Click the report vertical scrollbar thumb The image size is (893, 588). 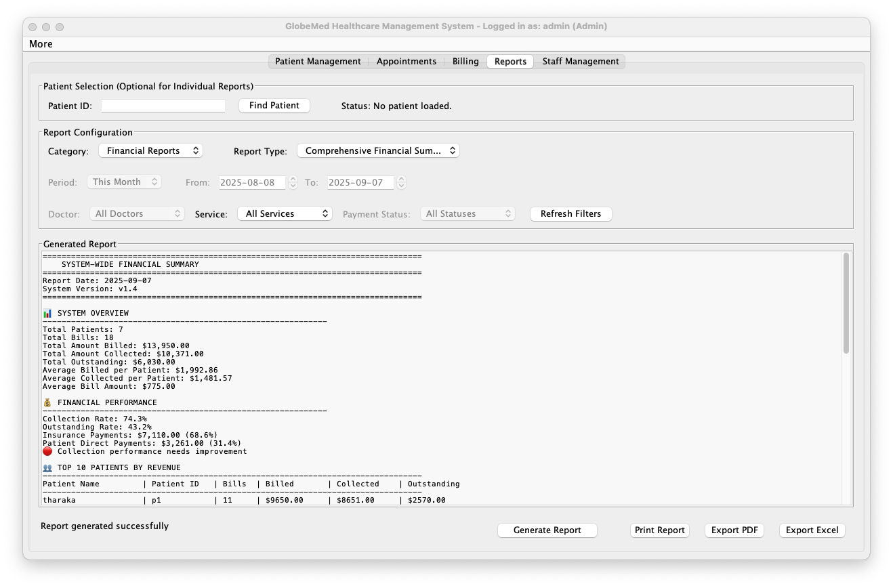click(846, 303)
